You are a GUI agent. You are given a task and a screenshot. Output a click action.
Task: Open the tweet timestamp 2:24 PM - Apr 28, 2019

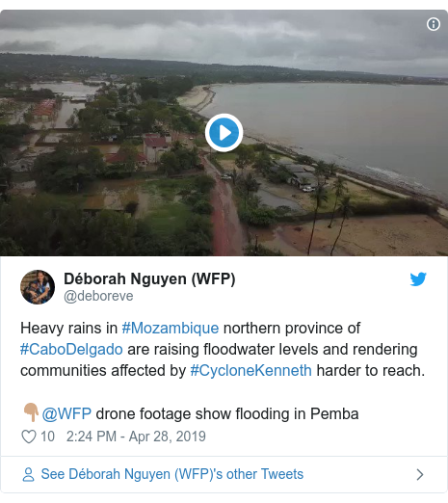pyautogui.click(x=136, y=437)
